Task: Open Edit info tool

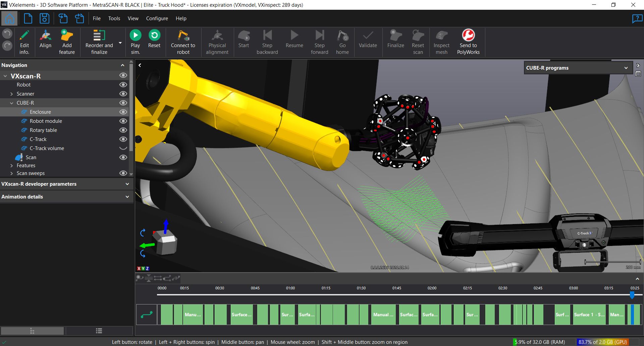Action: 24,42
